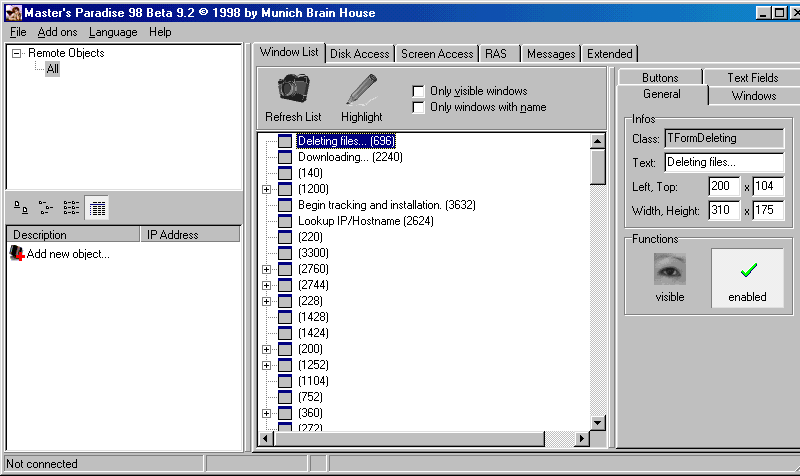800x476 pixels.
Task: Click the Description column header
Action: tap(70, 235)
